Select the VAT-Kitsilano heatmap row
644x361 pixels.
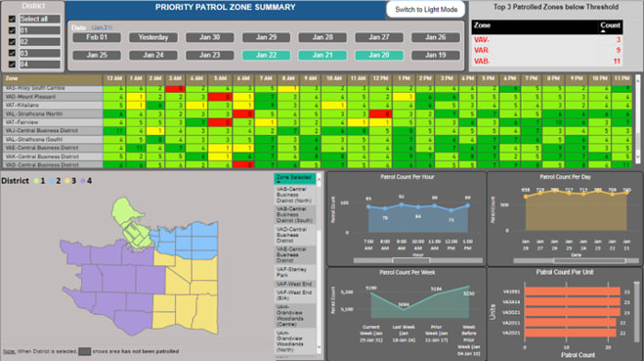coord(52,106)
